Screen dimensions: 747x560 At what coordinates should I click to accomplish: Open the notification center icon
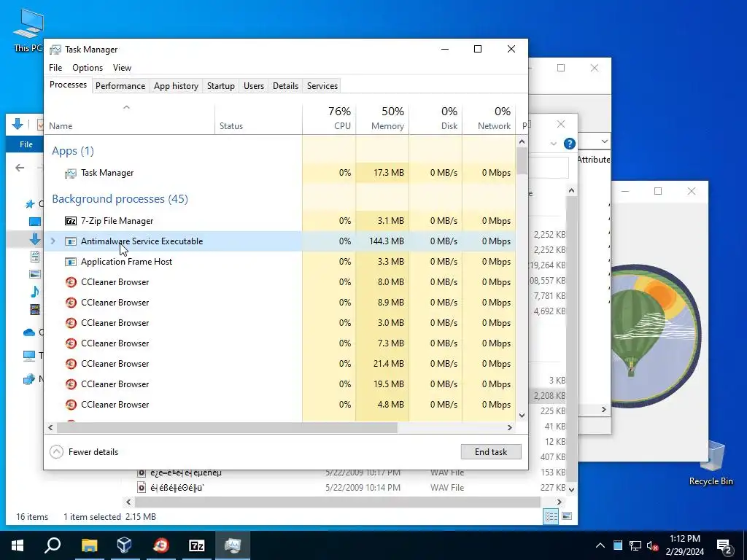coord(724,545)
